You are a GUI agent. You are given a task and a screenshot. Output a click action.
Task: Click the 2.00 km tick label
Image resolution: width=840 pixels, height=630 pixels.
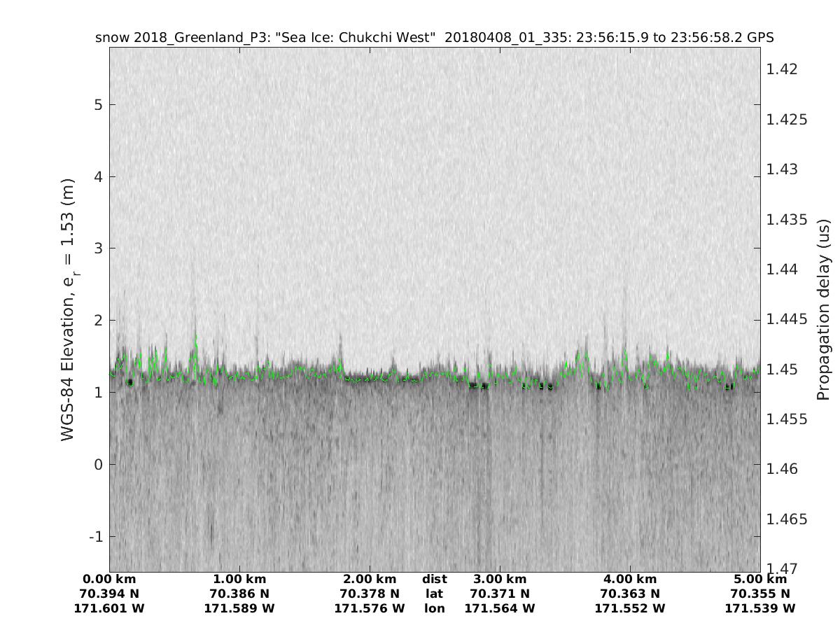click(370, 579)
